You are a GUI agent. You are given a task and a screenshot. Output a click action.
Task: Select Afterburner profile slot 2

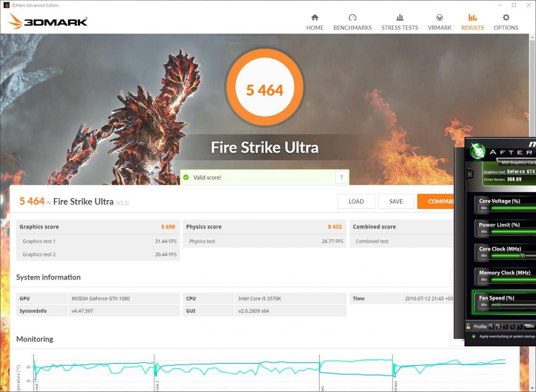click(x=498, y=326)
